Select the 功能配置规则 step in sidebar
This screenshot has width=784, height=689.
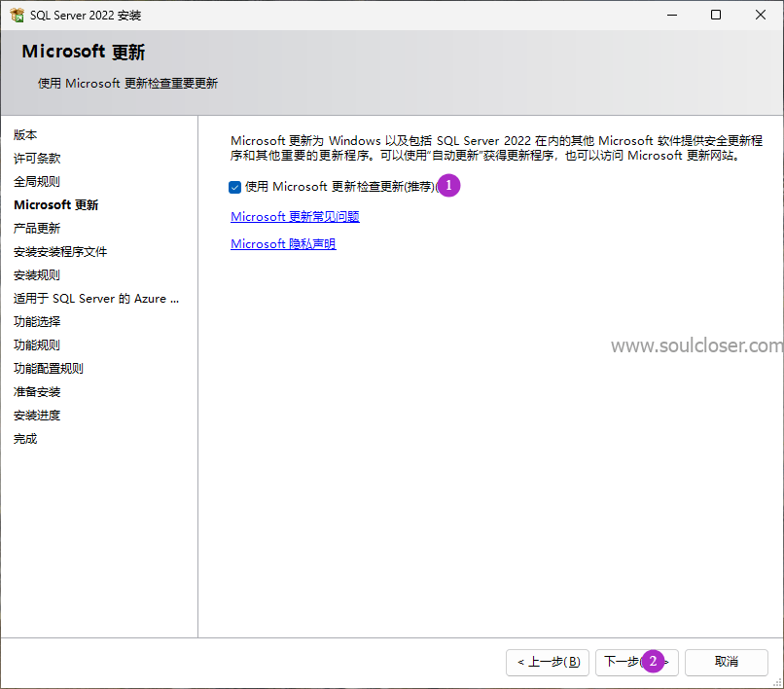point(49,369)
